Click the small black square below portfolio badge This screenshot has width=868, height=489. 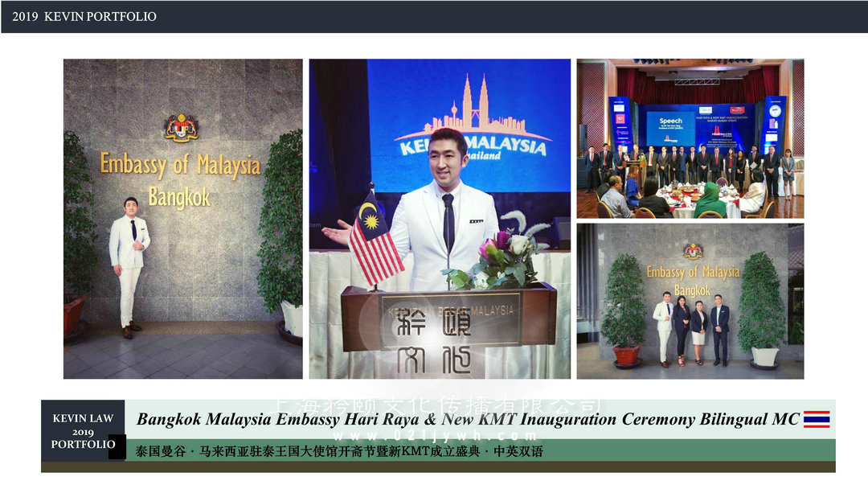tap(117, 447)
